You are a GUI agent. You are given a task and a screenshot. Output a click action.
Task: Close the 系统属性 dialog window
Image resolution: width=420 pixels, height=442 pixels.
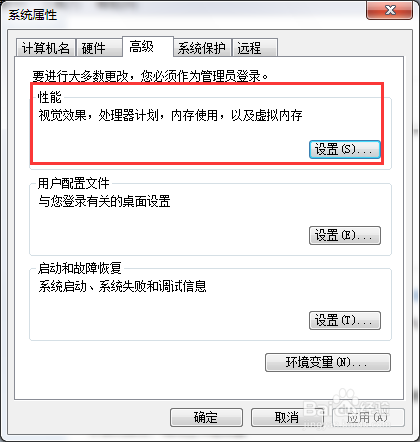click(x=389, y=11)
